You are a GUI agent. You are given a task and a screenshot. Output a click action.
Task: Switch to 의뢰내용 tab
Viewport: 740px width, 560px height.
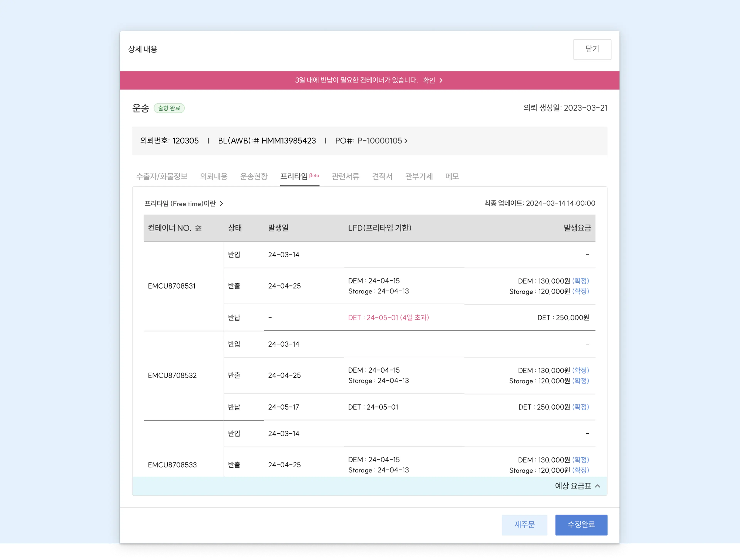pos(214,176)
